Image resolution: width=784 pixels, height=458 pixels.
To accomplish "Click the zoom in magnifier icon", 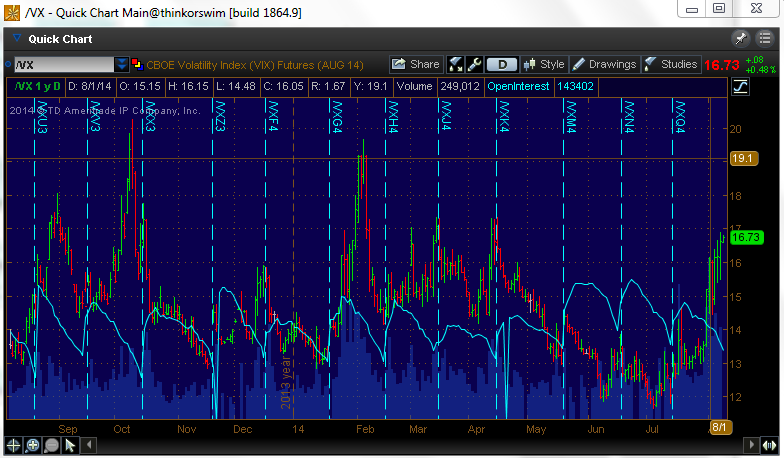I will [32, 445].
